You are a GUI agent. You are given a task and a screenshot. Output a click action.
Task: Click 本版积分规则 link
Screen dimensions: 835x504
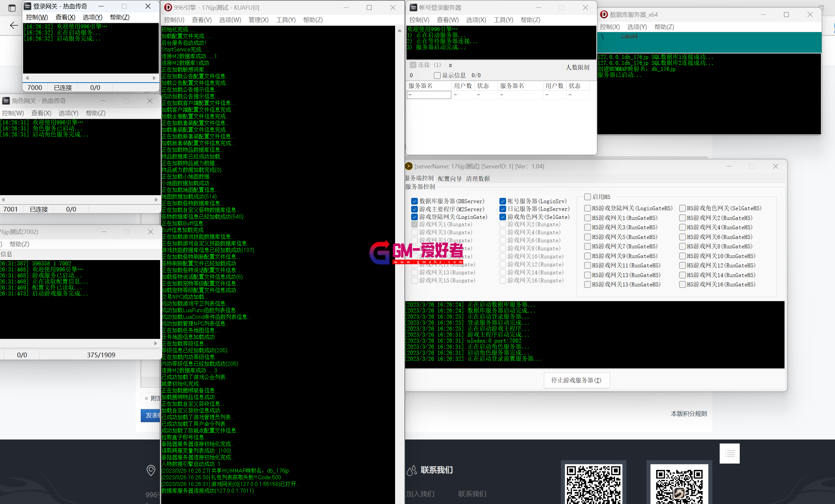pos(689,413)
